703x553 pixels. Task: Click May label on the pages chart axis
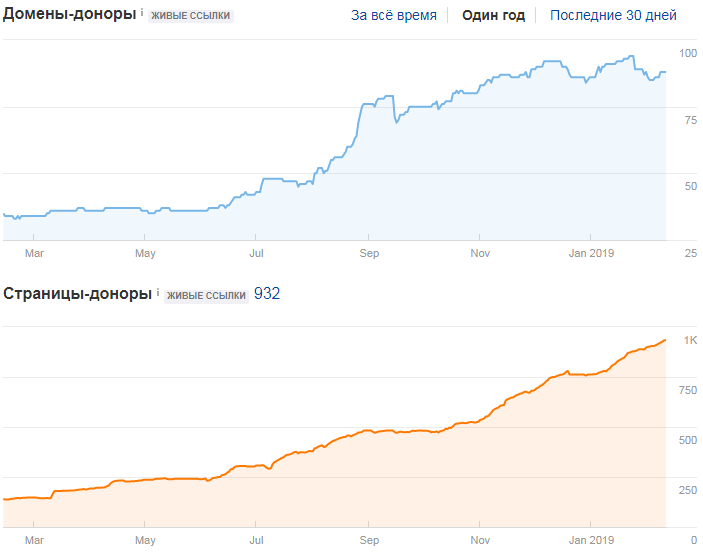145,540
